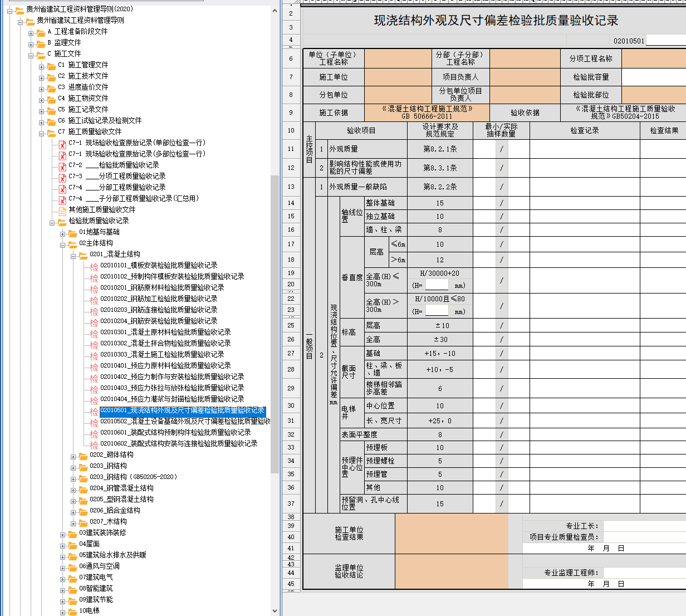
Task: Click the 单位(子单位)工程名称 input cell
Action: pyautogui.click(x=398, y=58)
